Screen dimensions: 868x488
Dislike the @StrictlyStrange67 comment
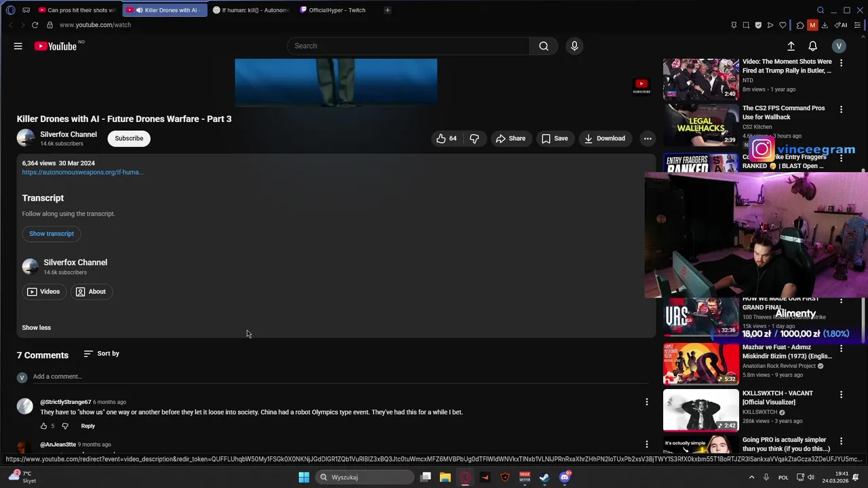[65, 426]
